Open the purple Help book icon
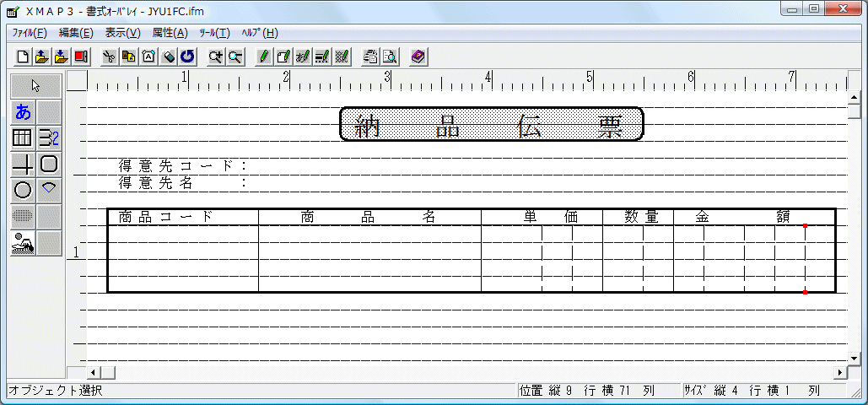Image resolution: width=868 pixels, height=405 pixels. [418, 56]
